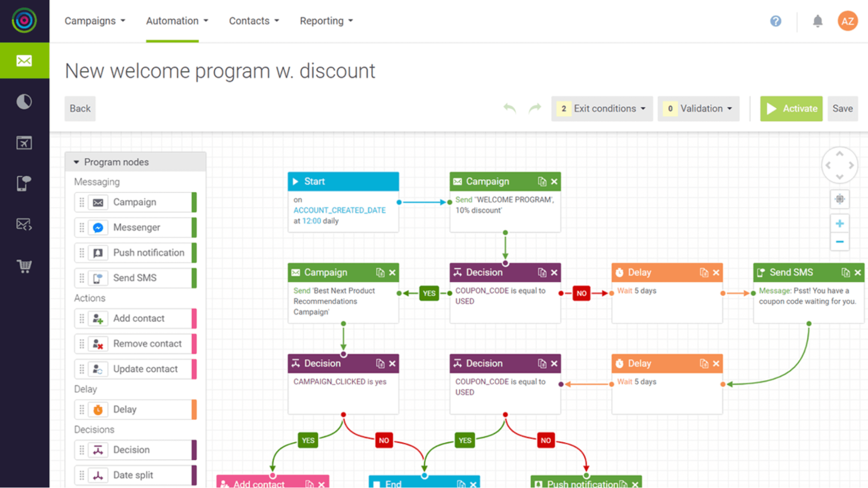Click the shopping cart e-commerce sidebar icon
Viewport: 868px width, 488px height.
[x=24, y=265]
